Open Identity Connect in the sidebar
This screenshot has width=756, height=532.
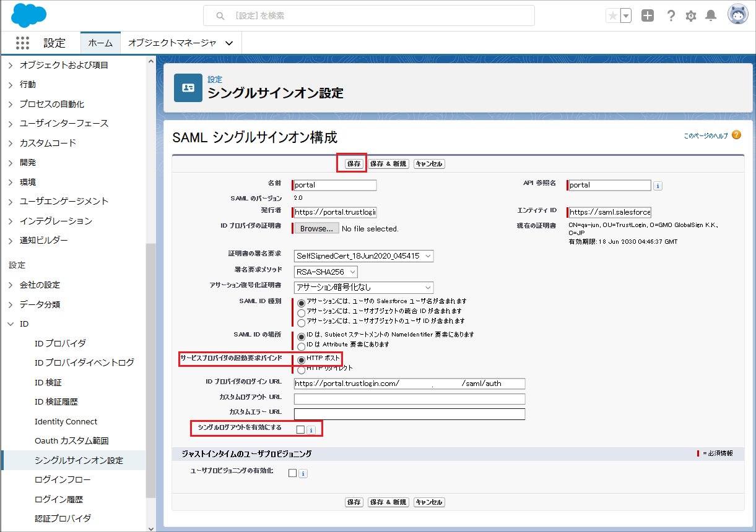tap(66, 421)
